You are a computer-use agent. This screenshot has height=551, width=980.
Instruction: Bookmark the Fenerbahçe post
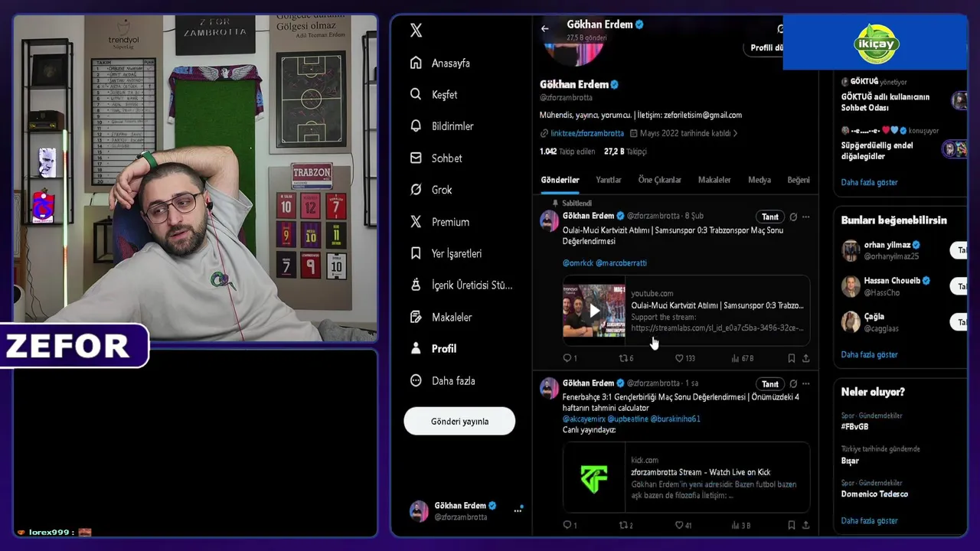[x=792, y=525]
